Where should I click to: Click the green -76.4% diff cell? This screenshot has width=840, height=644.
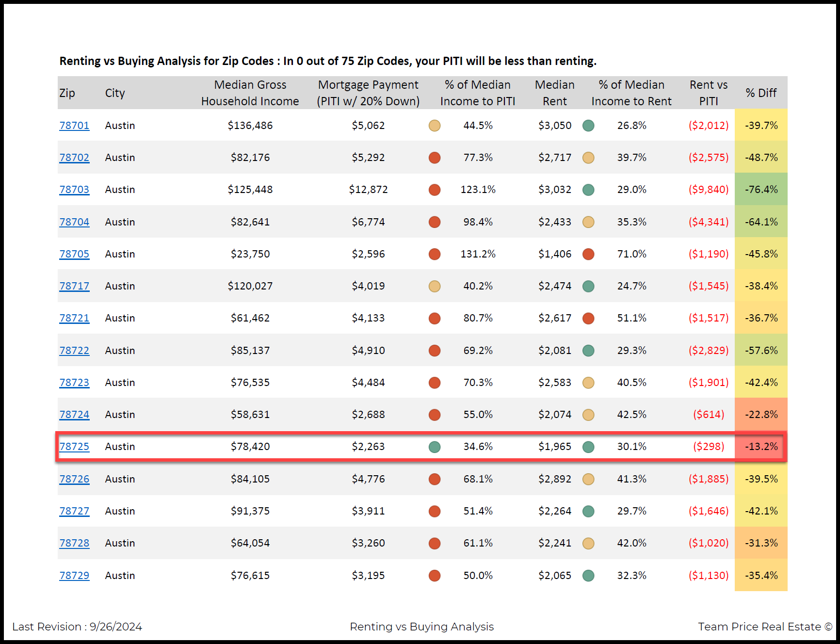[761, 190]
